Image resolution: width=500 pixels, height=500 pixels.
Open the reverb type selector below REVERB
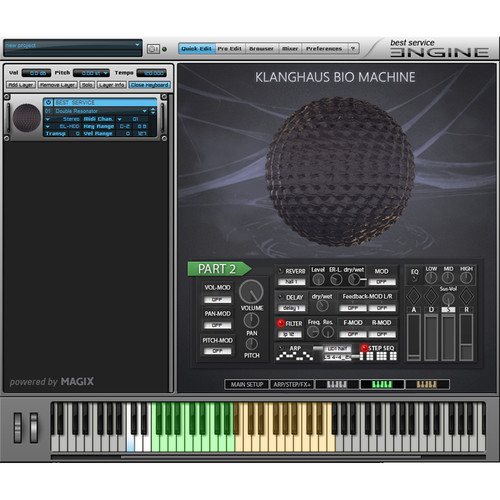[x=291, y=282]
